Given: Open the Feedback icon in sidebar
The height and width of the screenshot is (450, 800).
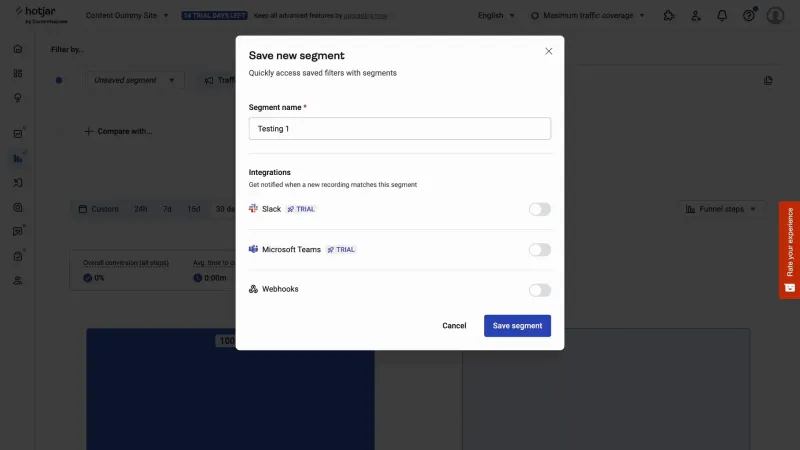Looking at the screenshot, I should tap(18, 231).
